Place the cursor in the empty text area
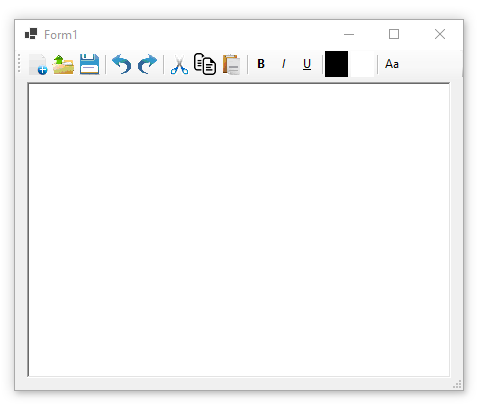486x417 pixels. coord(239,230)
